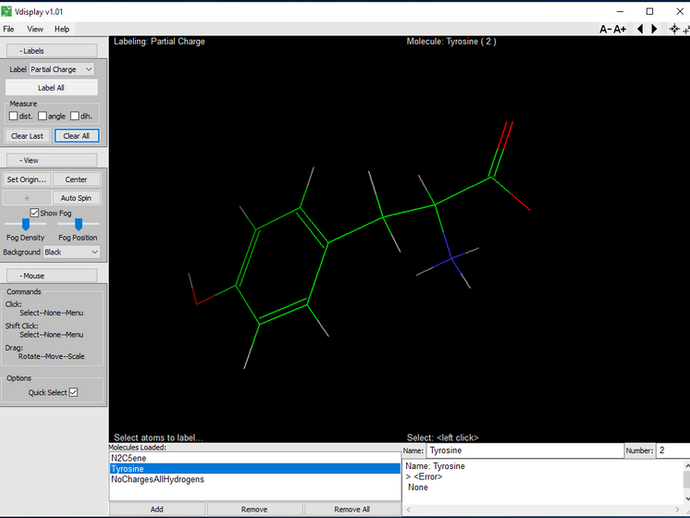Collapse the Mouse panel section

51,276
